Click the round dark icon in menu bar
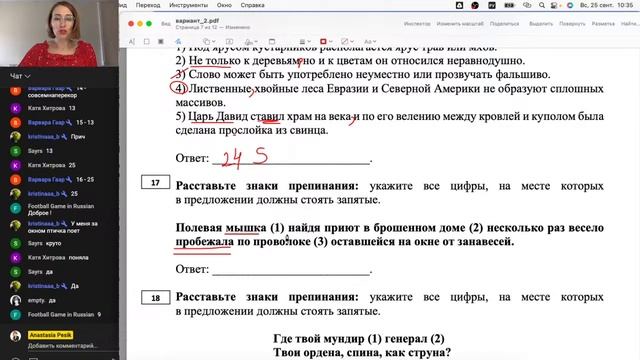Screen dimensions: 640x360 point(475,5)
